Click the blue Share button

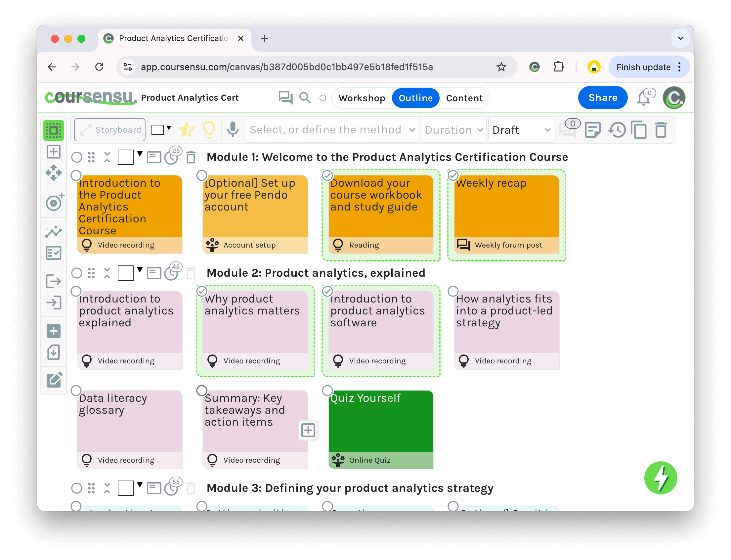(602, 98)
